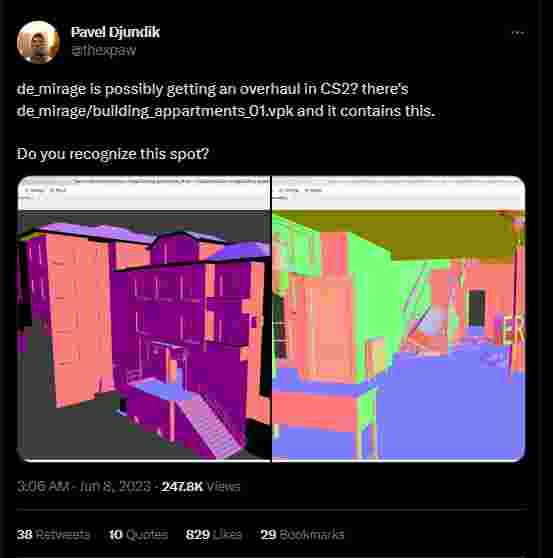Select first toolbar tab in right viewer
Image resolution: width=553 pixels, height=558 pixels.
[x=289, y=190]
